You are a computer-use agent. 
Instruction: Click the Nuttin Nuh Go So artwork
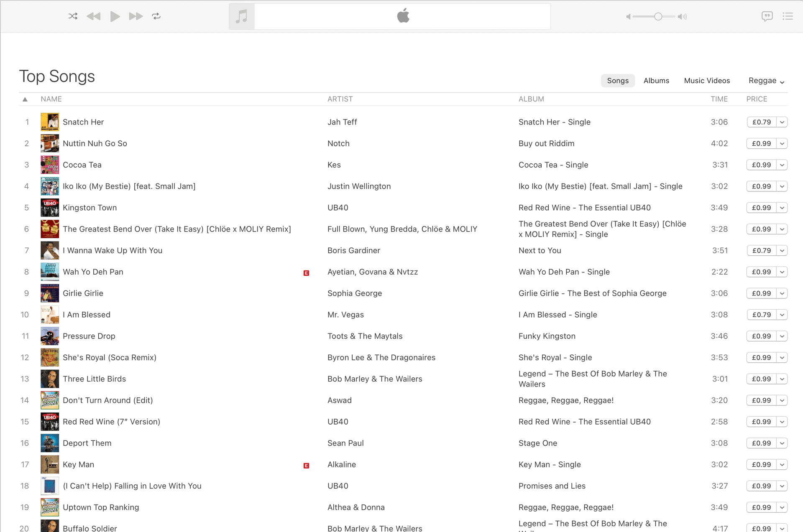[50, 143]
